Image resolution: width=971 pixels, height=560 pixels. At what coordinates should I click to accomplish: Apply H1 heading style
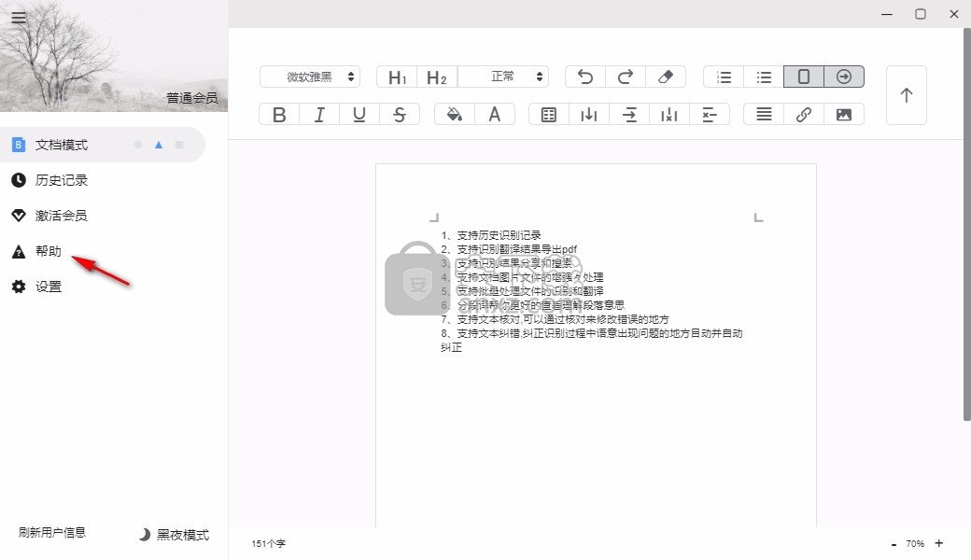click(x=397, y=77)
